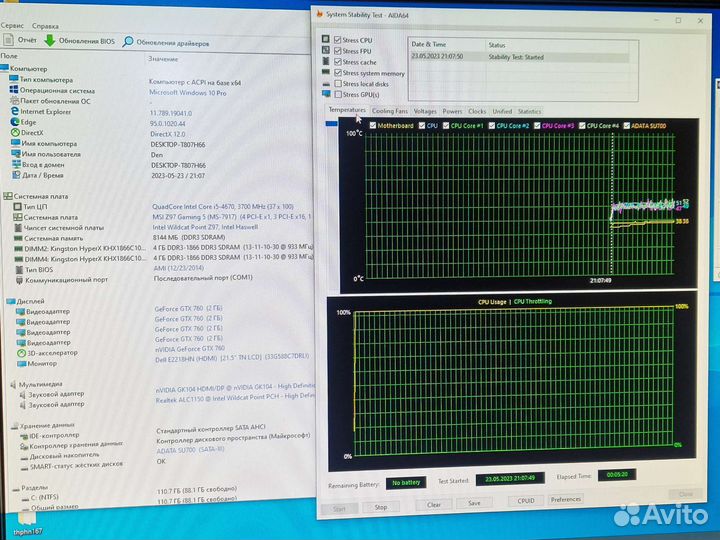Enable the Stress local disks checkbox

coord(338,84)
